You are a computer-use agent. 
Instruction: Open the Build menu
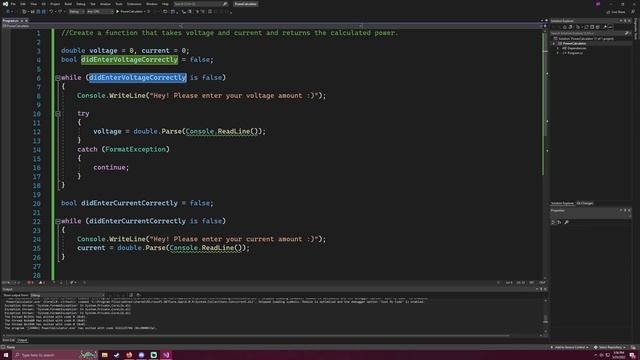68,4
